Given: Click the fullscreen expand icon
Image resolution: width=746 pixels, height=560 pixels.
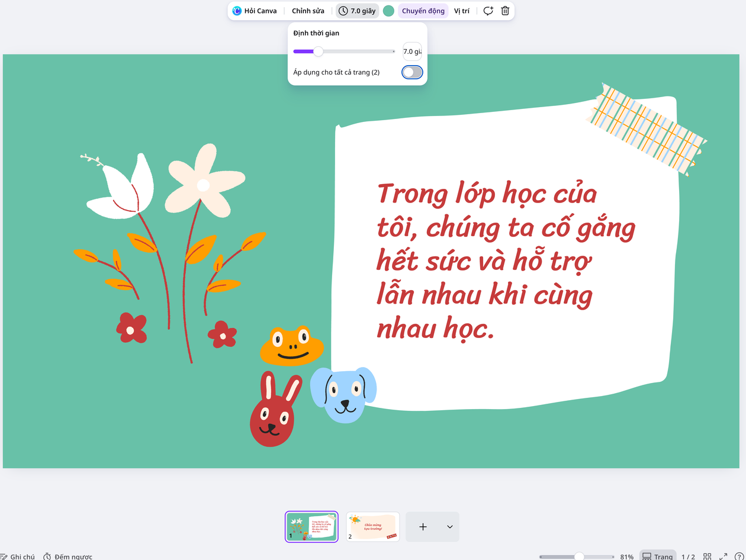Looking at the screenshot, I should pos(723,556).
